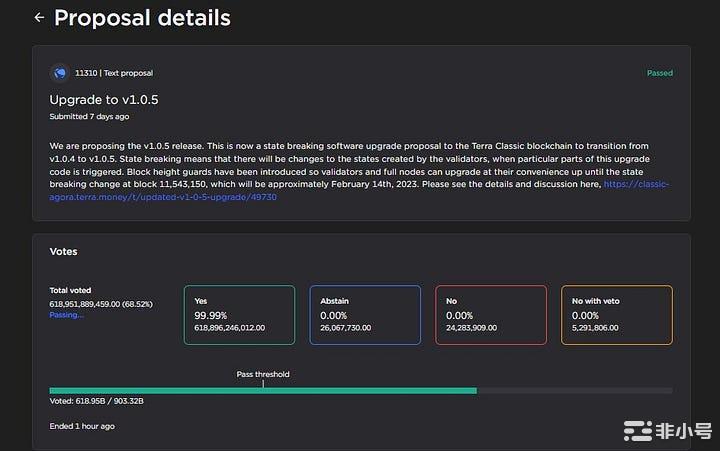Click the green filled vote progress bar
Image resolution: width=720 pixels, height=451 pixels.
262,390
